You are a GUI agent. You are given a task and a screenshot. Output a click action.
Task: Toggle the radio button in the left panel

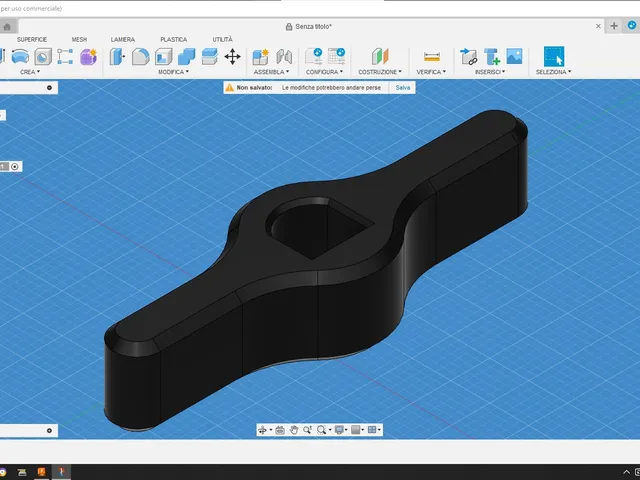[x=15, y=167]
